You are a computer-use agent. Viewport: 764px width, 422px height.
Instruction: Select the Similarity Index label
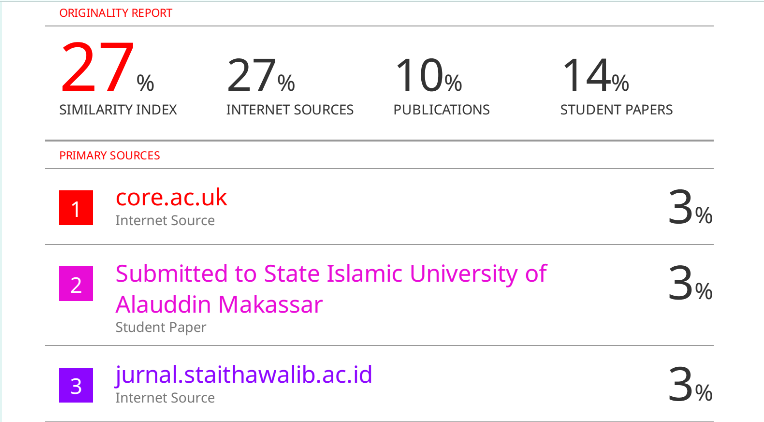pos(118,110)
